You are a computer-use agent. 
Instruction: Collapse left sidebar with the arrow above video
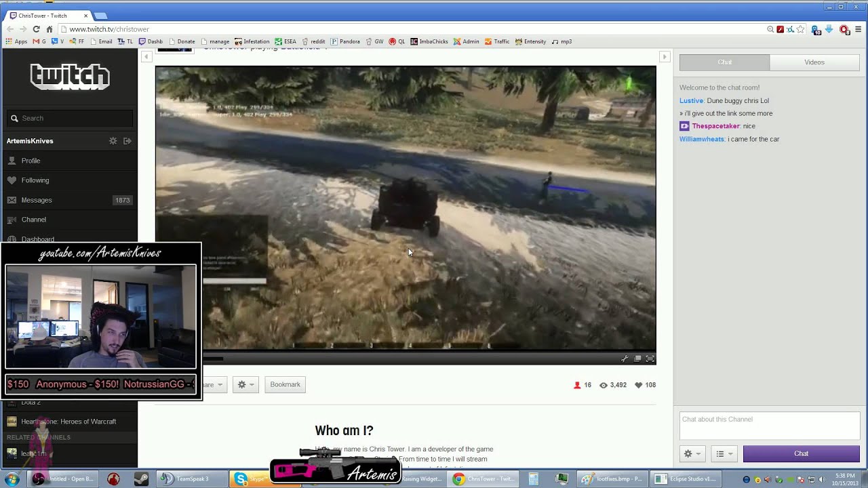point(146,57)
